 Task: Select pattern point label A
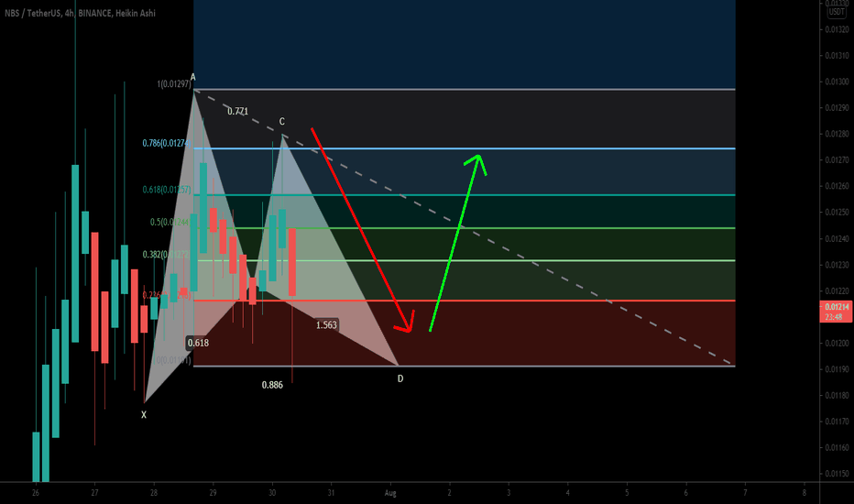point(192,77)
